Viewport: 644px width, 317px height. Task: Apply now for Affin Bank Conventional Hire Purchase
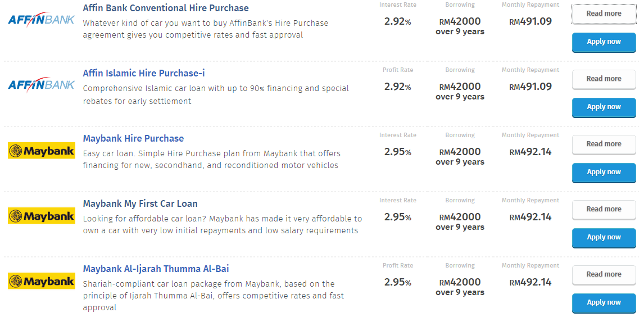tap(604, 42)
